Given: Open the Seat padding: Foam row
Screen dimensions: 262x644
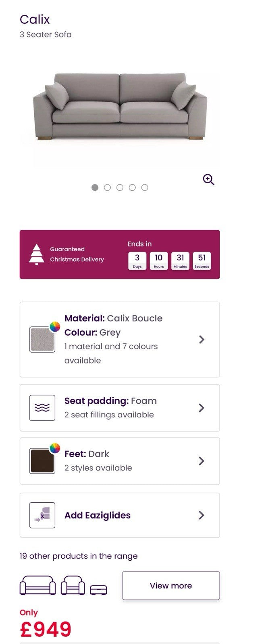Looking at the screenshot, I should tap(110, 407).
